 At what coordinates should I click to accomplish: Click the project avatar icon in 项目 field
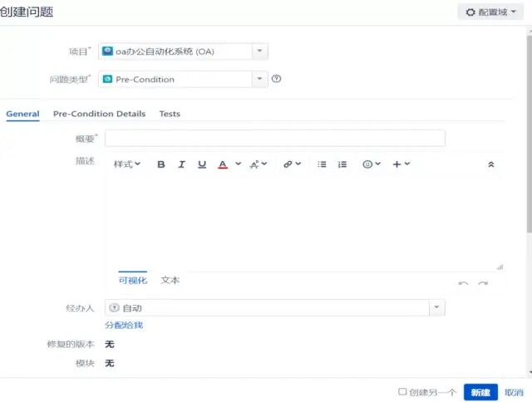107,51
